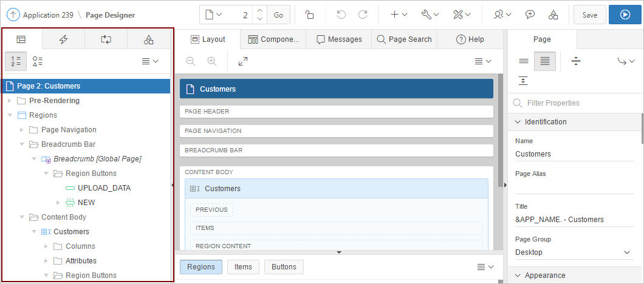Collapse the Identification section
Screen dimensions: 644x284
(518, 122)
